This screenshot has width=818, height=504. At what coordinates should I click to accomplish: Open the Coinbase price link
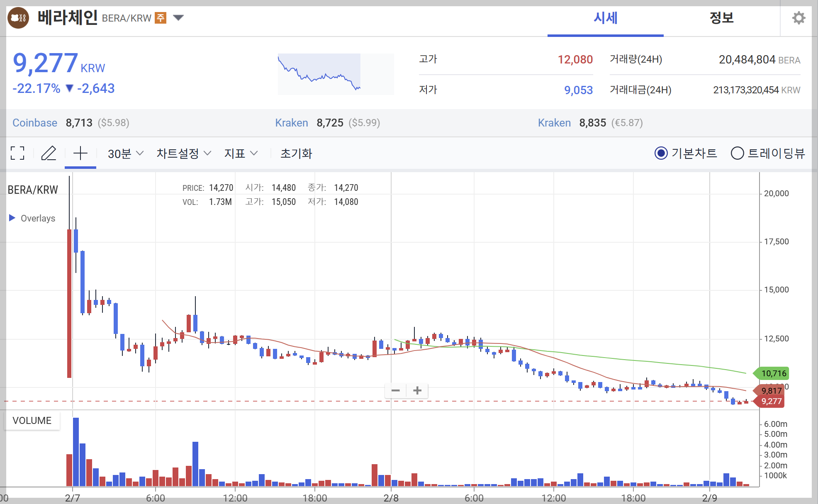pyautogui.click(x=35, y=123)
